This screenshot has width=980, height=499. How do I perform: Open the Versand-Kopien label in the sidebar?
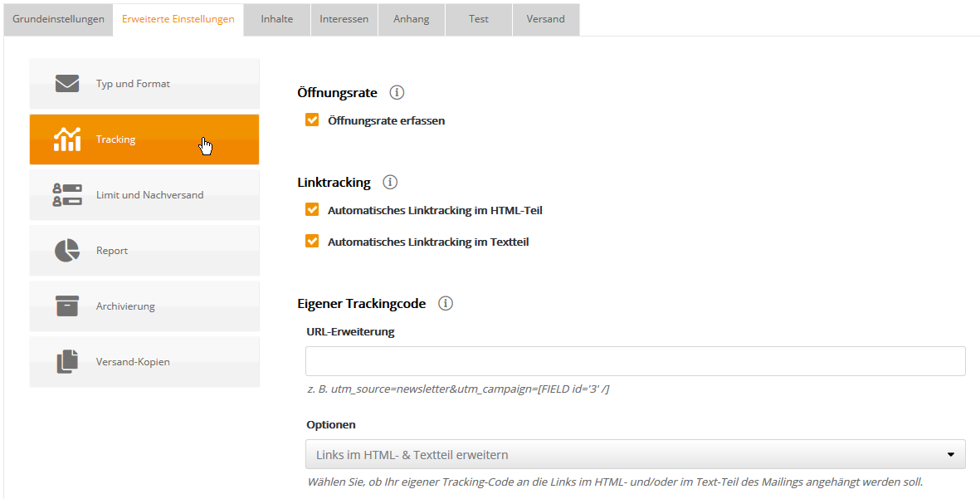[x=133, y=362]
